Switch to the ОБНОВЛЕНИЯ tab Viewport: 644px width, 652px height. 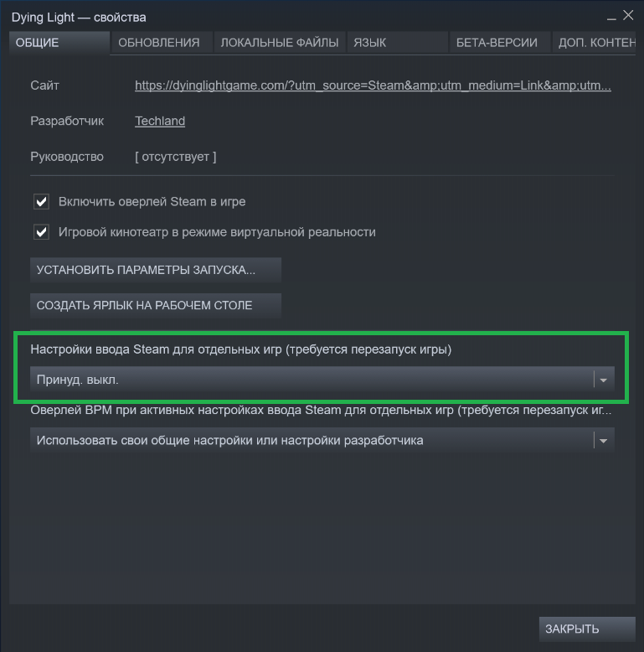click(x=159, y=43)
